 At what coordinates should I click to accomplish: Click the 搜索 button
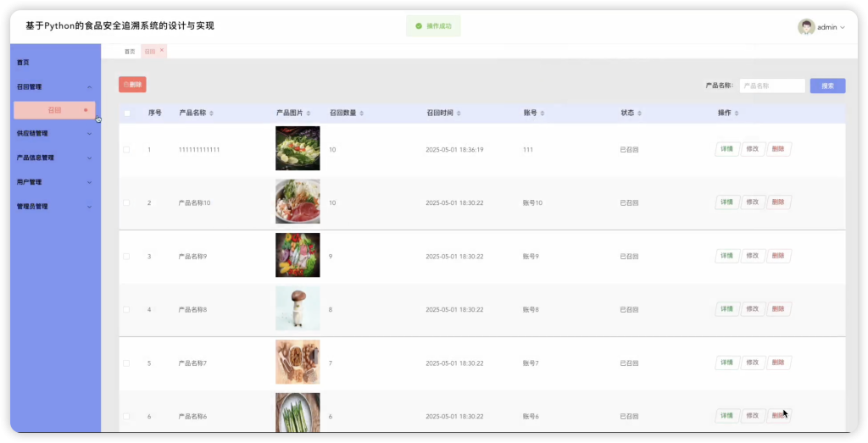pyautogui.click(x=827, y=86)
